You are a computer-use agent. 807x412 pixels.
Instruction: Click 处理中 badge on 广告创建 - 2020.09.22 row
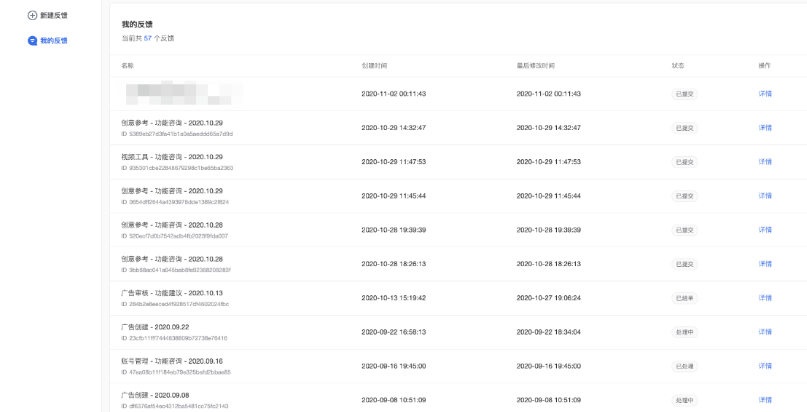pos(685,332)
